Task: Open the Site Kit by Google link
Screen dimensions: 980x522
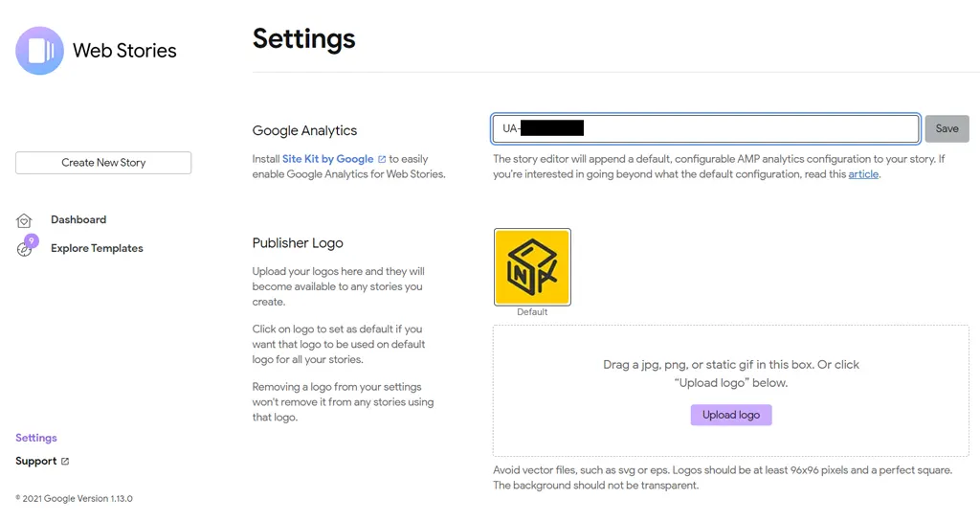Action: tap(327, 159)
